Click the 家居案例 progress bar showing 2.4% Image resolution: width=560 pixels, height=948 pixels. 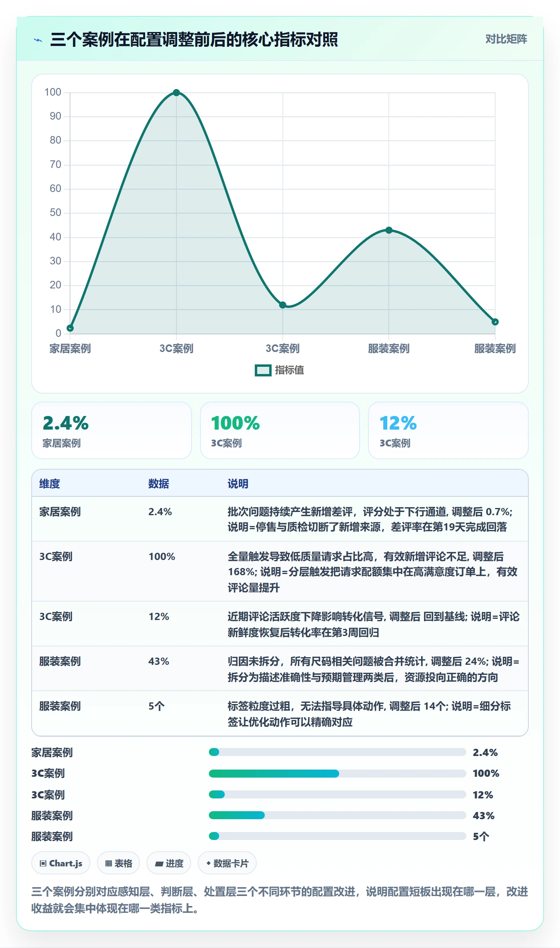tap(337, 752)
